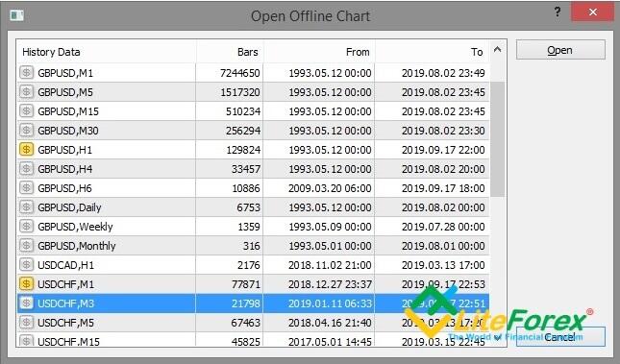Click the icon of highlighted USDCHF,M3 row

(27, 303)
